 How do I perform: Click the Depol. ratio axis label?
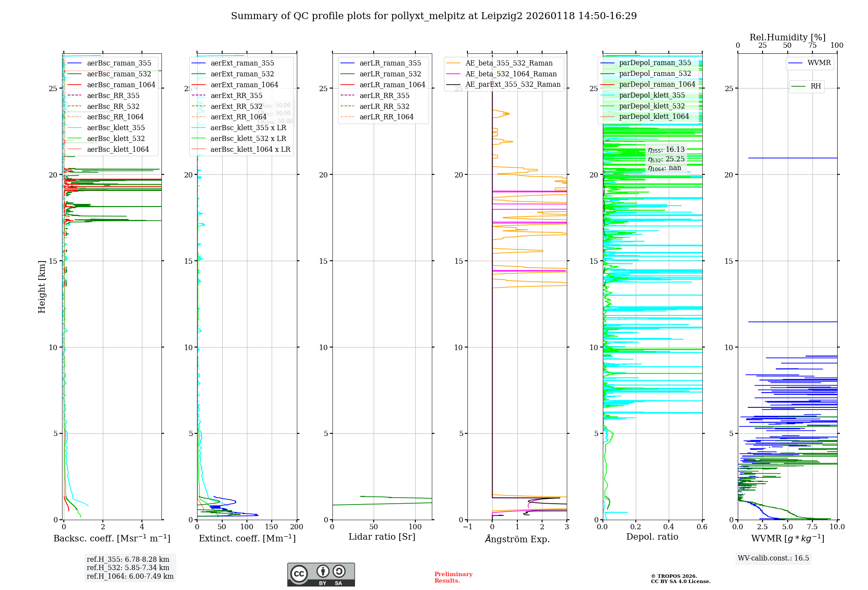point(652,537)
